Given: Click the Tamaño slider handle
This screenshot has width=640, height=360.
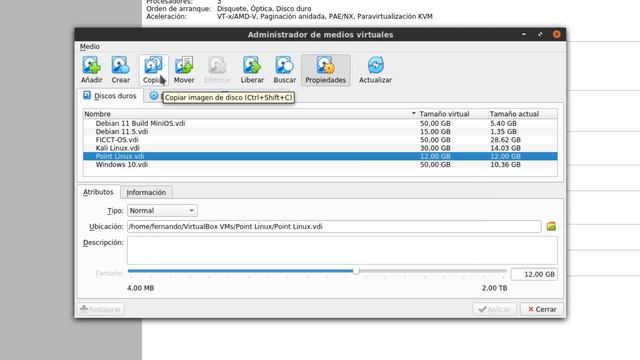Looking at the screenshot, I should pos(356,271).
